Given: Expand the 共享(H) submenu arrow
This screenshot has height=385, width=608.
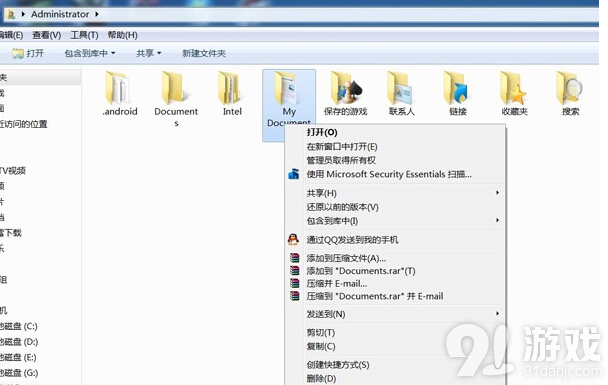Looking at the screenshot, I should [x=497, y=193].
